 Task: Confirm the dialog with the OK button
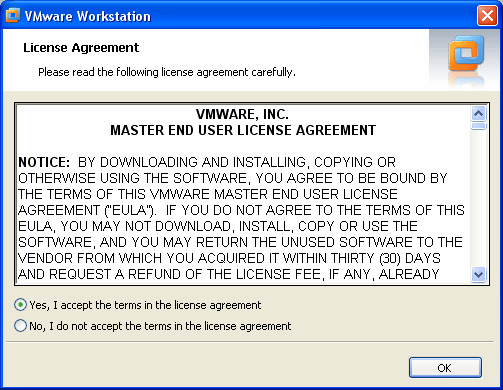coord(445,368)
